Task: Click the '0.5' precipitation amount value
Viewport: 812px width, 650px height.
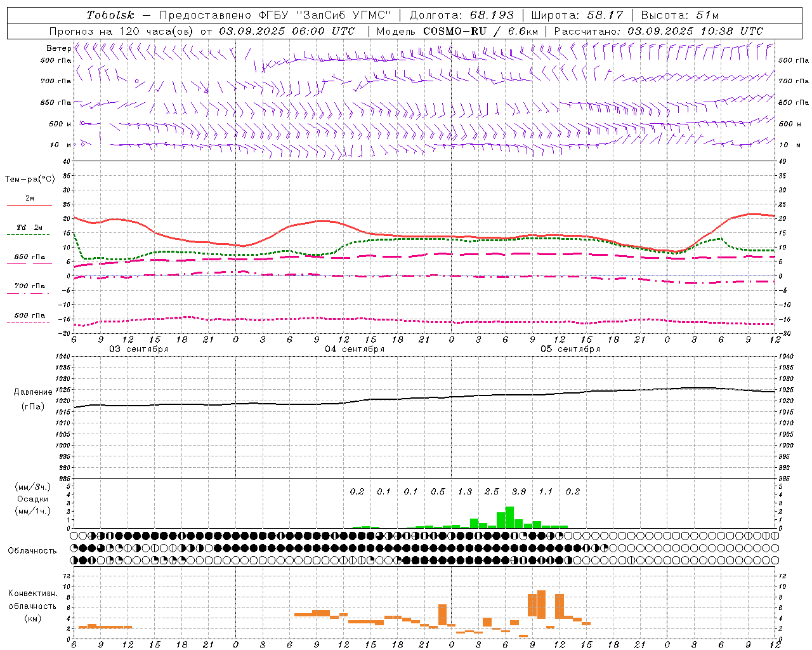Action: click(x=438, y=491)
